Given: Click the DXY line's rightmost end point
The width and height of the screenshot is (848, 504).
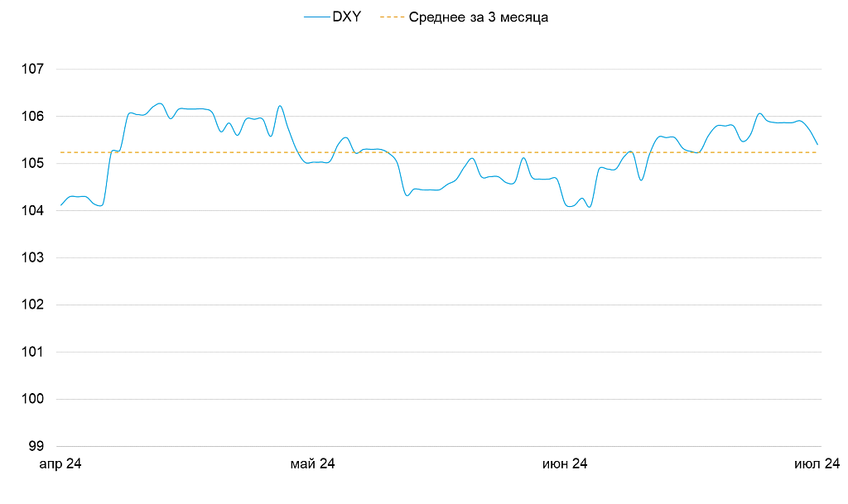Looking at the screenshot, I should point(817,144).
